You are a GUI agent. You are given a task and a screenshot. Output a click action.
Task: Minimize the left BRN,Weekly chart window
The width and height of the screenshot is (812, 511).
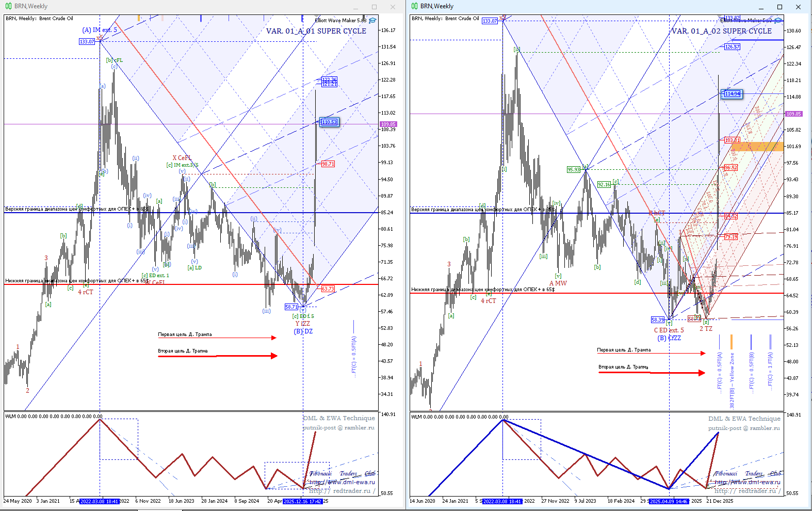click(356, 7)
